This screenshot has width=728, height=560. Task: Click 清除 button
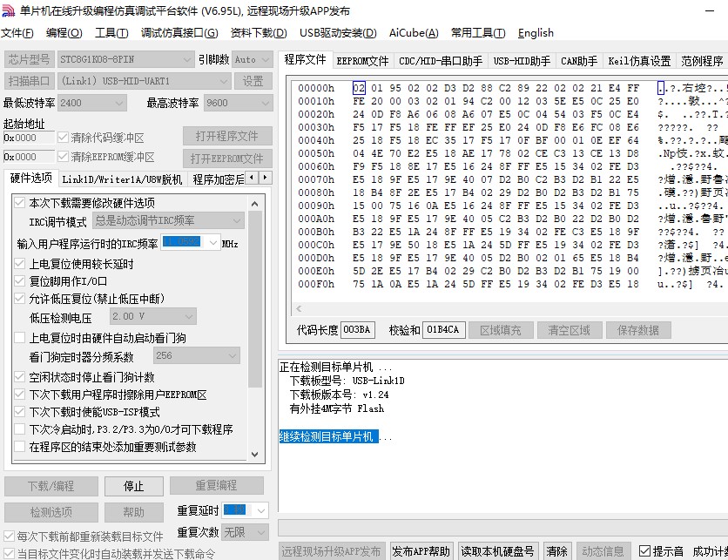(x=556, y=551)
